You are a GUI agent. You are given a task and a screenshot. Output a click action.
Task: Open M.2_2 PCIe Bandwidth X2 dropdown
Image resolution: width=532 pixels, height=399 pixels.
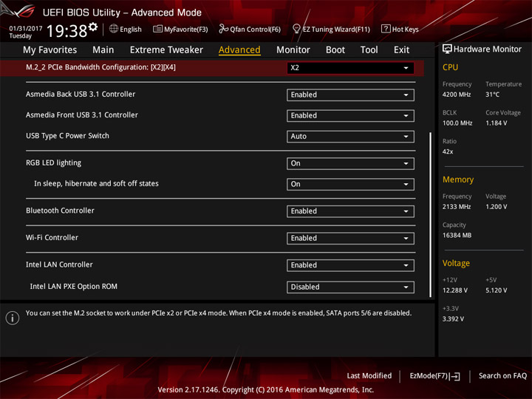pyautogui.click(x=350, y=68)
